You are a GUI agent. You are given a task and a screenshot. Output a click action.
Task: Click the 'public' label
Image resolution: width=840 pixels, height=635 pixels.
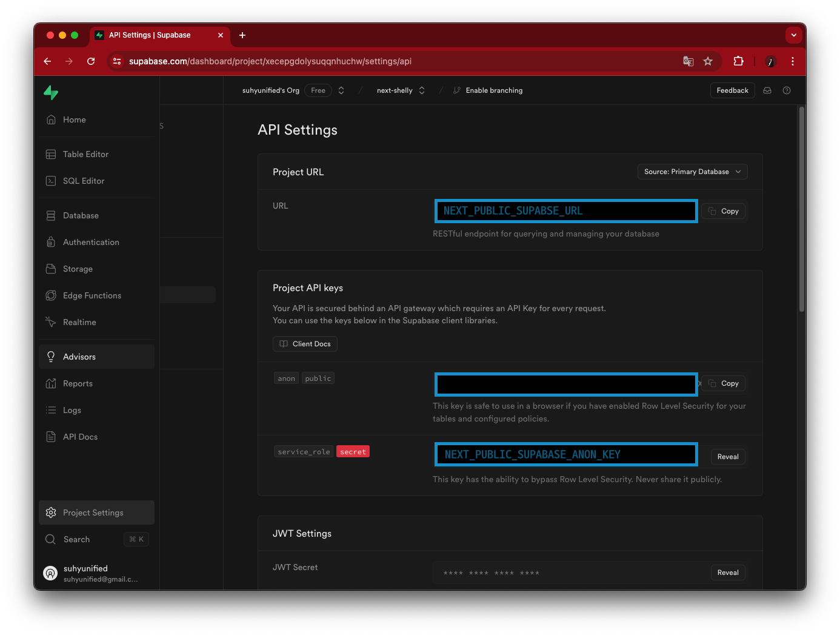pos(318,378)
